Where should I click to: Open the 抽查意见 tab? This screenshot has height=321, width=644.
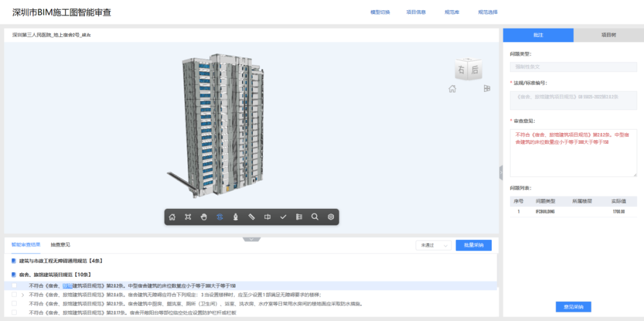[x=60, y=245]
